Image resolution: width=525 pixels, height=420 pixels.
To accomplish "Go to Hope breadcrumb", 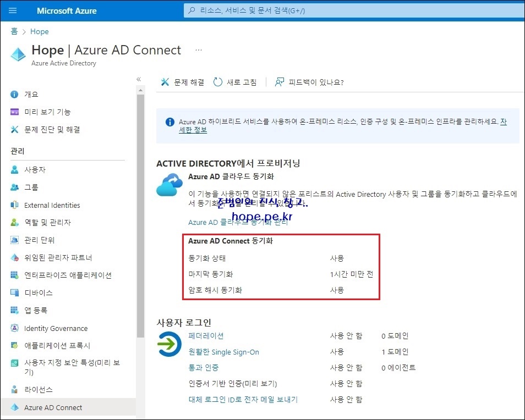I will pyautogui.click(x=40, y=31).
